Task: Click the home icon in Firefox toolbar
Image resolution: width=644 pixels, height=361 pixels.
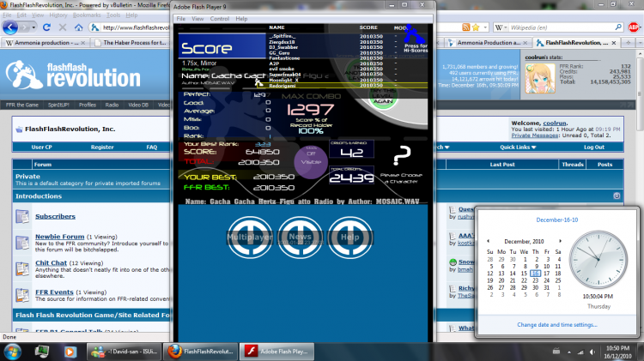Action: pyautogui.click(x=79, y=27)
